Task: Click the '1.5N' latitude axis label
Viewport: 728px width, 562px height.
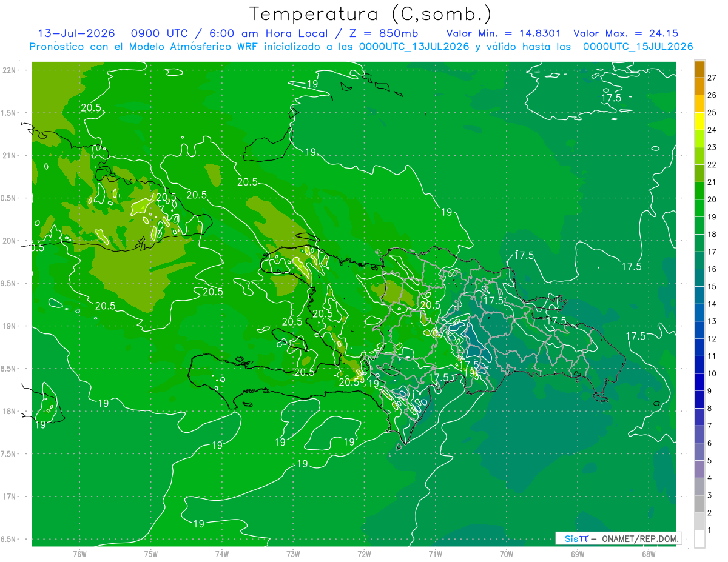Action: (8, 113)
